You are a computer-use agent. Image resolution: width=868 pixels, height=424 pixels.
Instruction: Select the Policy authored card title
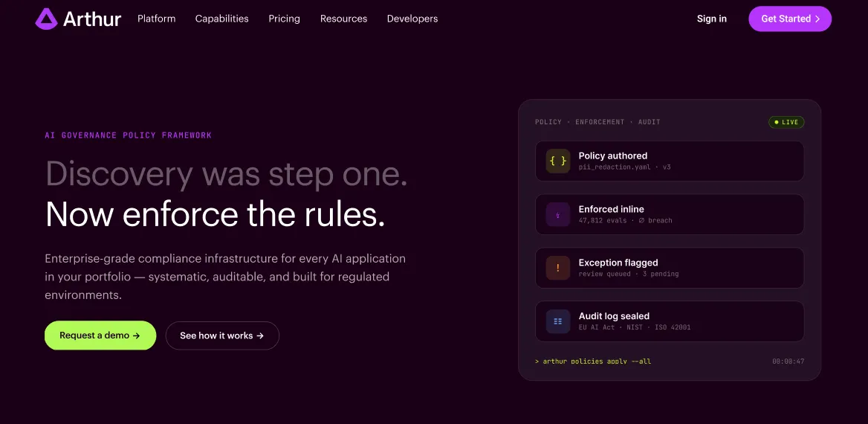[x=613, y=155]
